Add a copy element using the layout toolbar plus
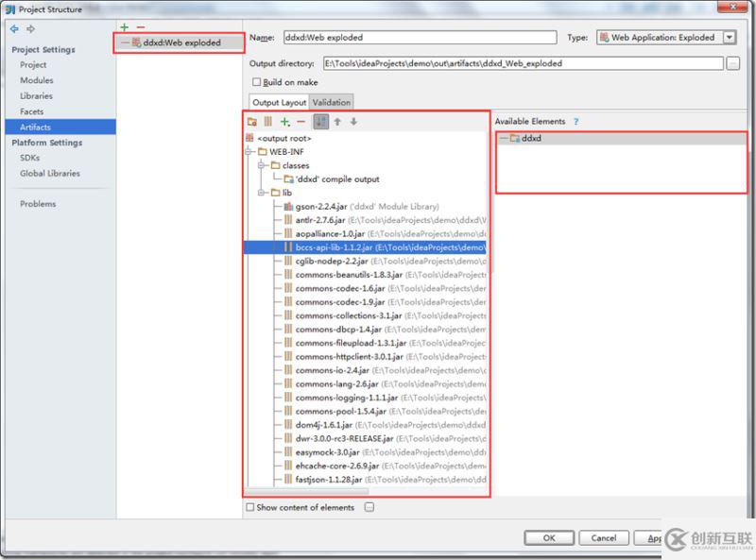The width and height of the screenshot is (756, 560). pyautogui.click(x=285, y=122)
